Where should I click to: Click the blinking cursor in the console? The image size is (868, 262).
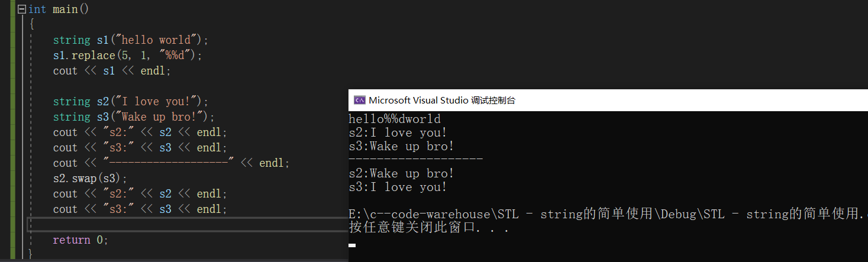coord(352,245)
